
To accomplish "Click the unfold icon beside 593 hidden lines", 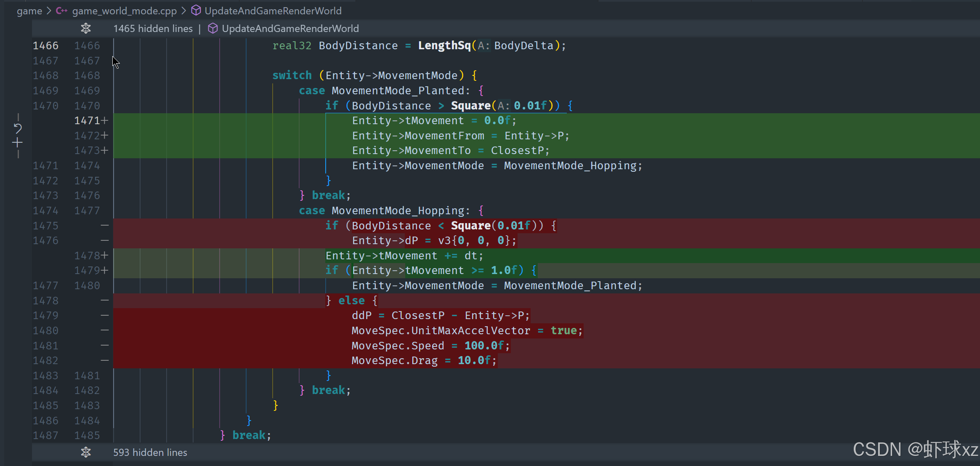I will pyautogui.click(x=86, y=452).
